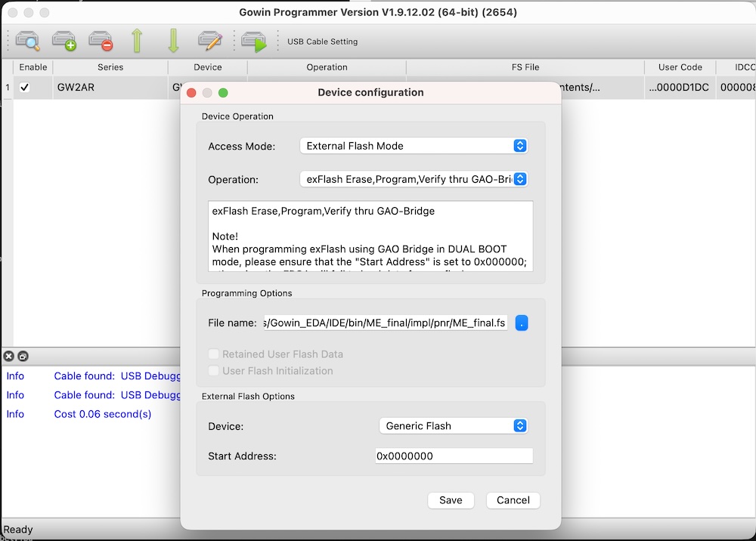The height and width of the screenshot is (541, 756).
Task: Toggle the User Flash Initialization checkbox
Action: tap(214, 371)
